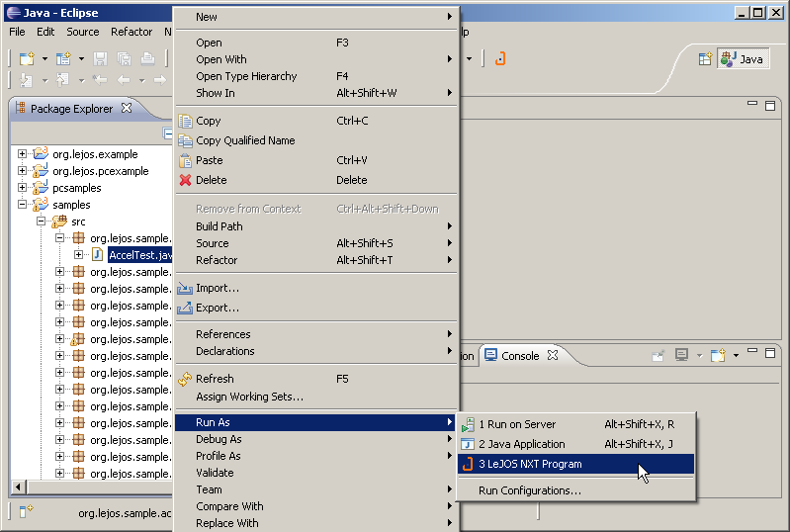Screen dimensions: 790x532
Task: Open the Open With submenu
Action: [316, 59]
